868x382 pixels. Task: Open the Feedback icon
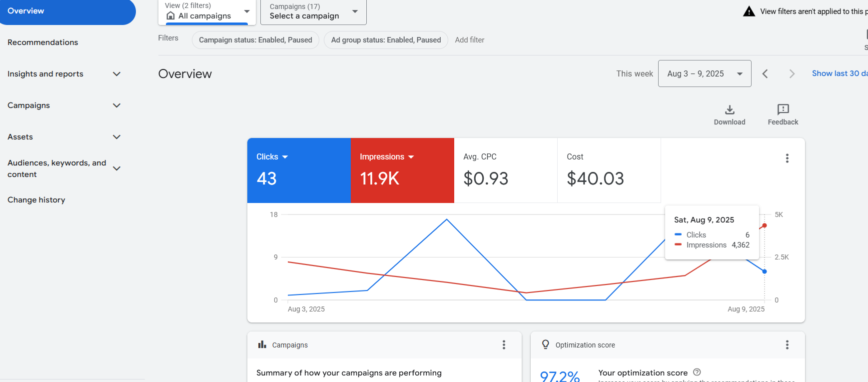[783, 109]
